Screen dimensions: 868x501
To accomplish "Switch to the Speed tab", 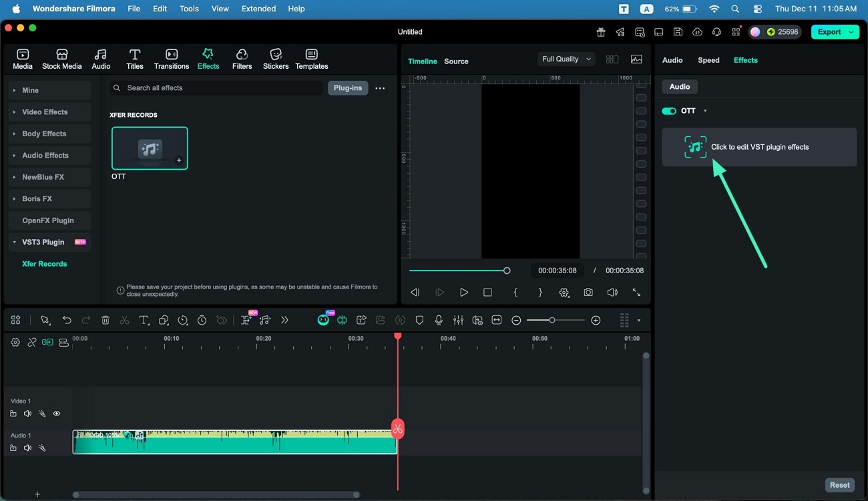I will (708, 59).
